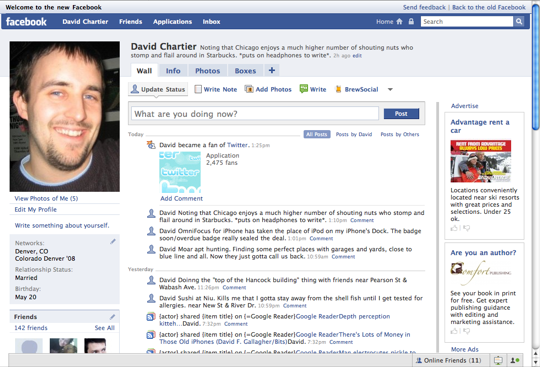540x367 pixels.
Task: Toggle online status icon in chat bar
Action: pyautogui.click(x=515, y=360)
